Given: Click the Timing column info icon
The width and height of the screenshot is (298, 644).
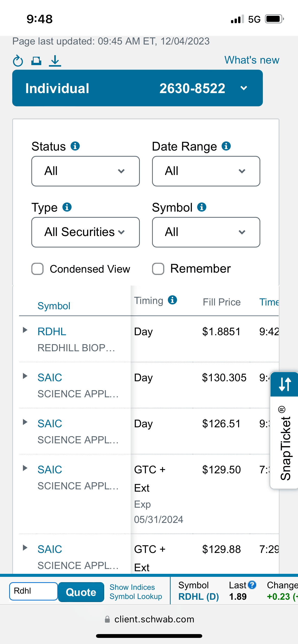Looking at the screenshot, I should tap(172, 300).
